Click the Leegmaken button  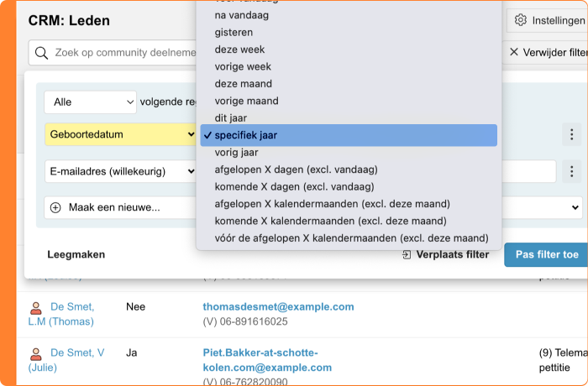(x=76, y=254)
